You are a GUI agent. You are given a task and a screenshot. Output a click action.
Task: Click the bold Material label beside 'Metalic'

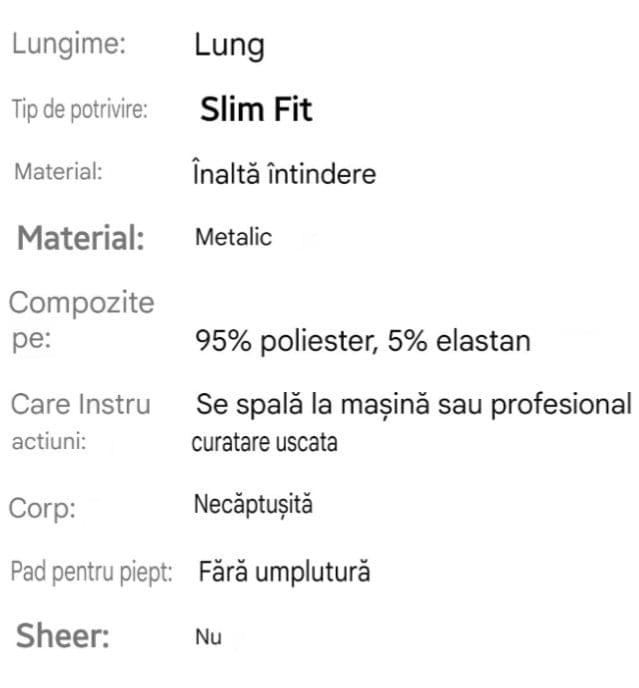click(82, 239)
